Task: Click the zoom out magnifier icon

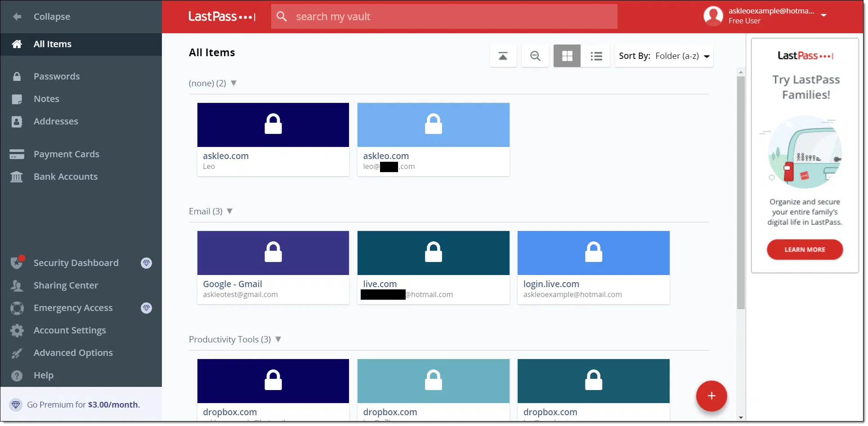Action: click(x=535, y=56)
